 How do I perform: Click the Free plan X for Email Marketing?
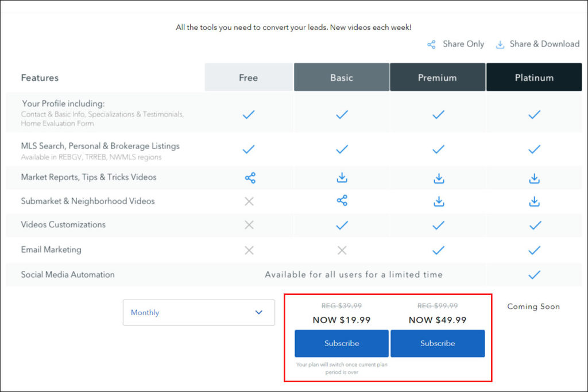249,250
